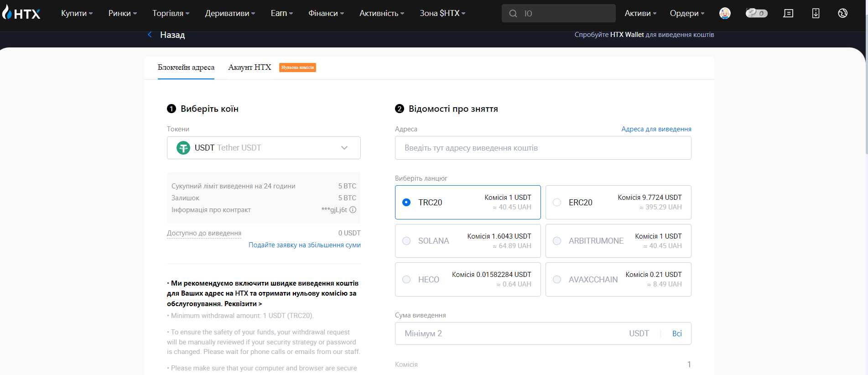Click the Нульова комісія badge

297,68
